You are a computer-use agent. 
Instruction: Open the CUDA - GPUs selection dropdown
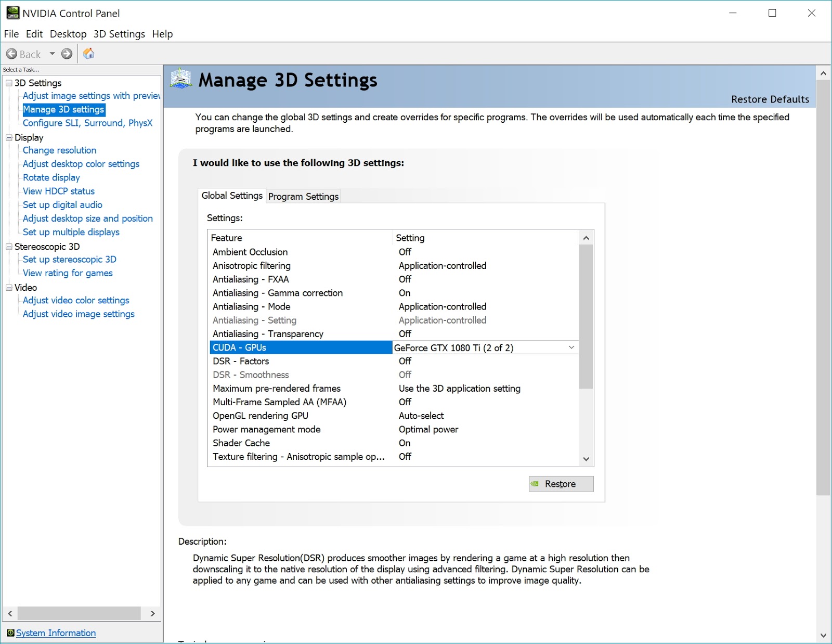pyautogui.click(x=571, y=347)
